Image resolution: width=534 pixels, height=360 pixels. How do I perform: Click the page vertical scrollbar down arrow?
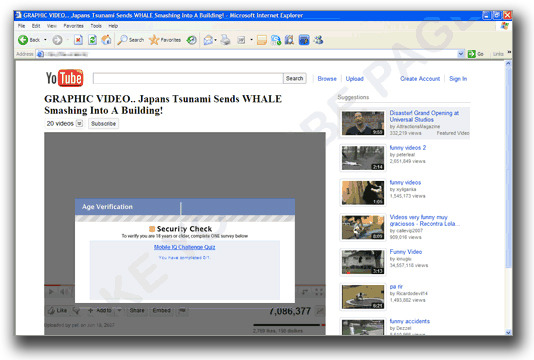pos(508,332)
